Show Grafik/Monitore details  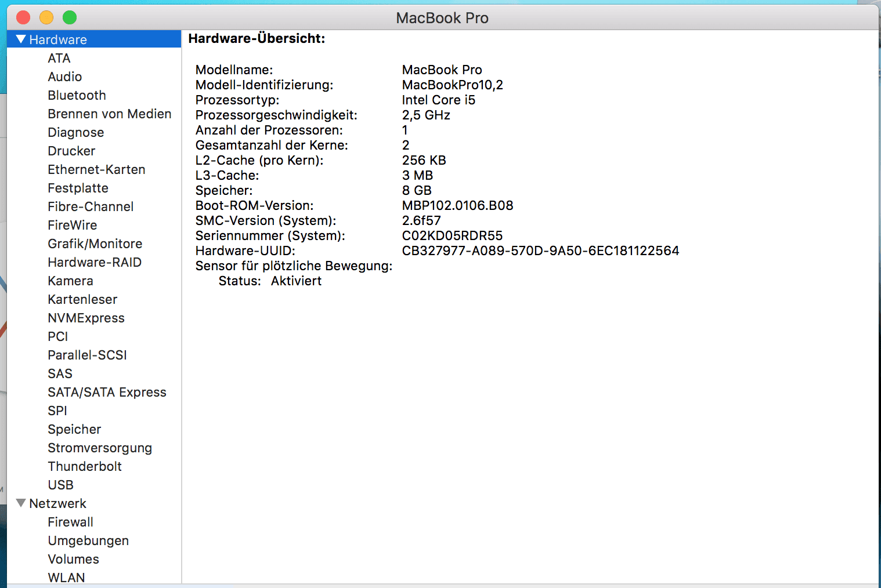click(x=95, y=244)
